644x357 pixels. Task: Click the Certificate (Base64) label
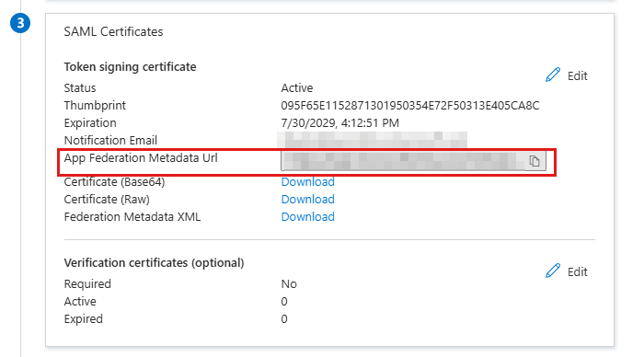[x=115, y=182]
